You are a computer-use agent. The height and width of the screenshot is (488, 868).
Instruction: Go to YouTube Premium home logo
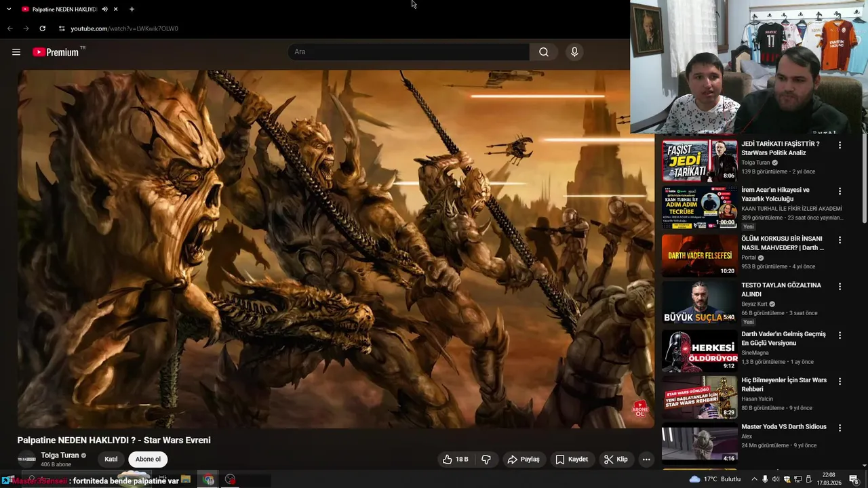click(x=56, y=52)
